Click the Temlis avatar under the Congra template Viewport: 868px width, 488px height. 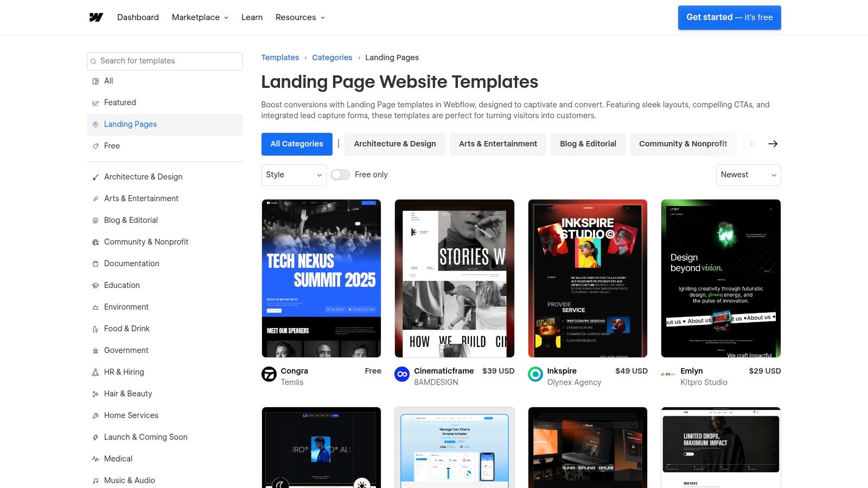click(x=269, y=374)
